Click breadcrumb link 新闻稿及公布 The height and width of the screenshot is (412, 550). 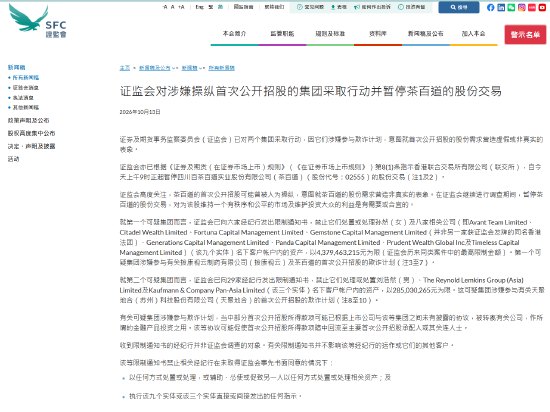[x=155, y=68]
